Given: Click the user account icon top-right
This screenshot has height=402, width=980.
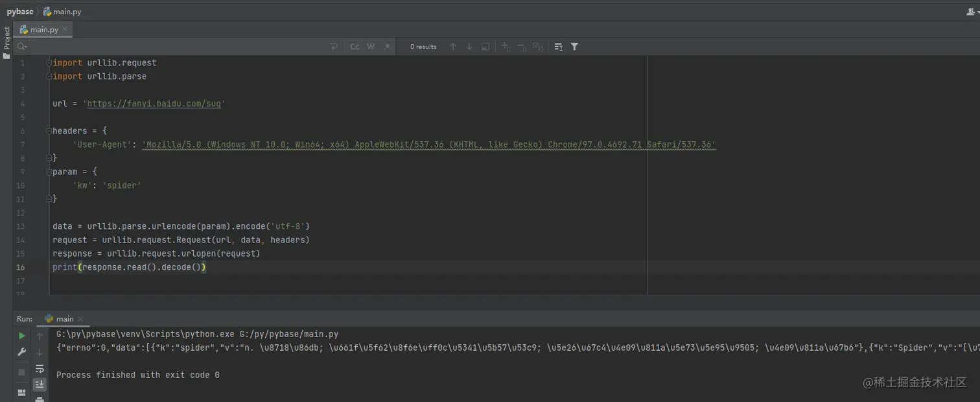Looking at the screenshot, I should point(970,12).
